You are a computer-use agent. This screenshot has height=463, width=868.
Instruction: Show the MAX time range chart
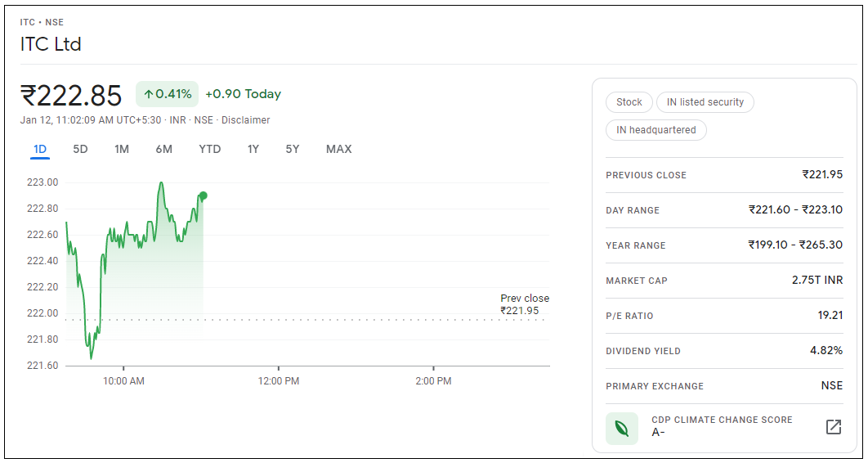338,149
